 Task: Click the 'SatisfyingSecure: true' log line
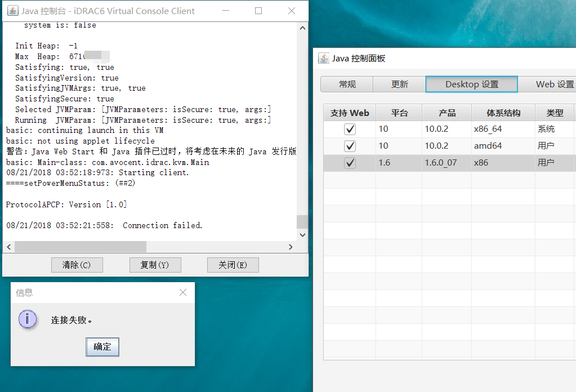[x=65, y=99]
